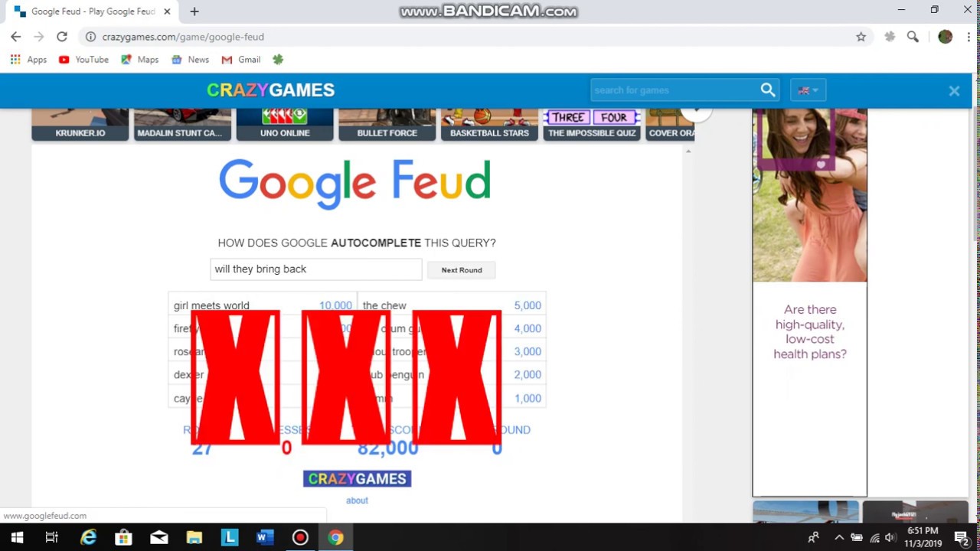Open the Wi-Fi network tray icon
The width and height of the screenshot is (980, 551).
point(874,537)
